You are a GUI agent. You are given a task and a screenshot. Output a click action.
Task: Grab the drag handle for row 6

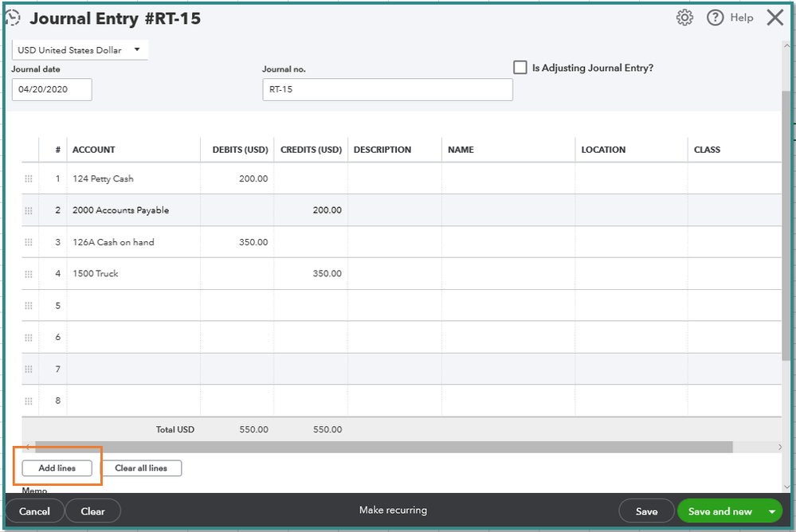(29, 337)
